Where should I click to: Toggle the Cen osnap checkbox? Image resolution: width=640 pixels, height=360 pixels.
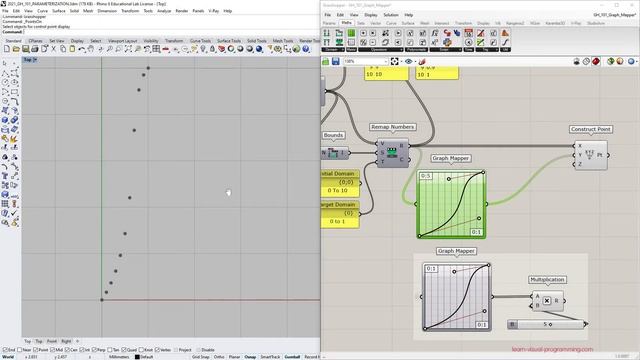[67, 350]
